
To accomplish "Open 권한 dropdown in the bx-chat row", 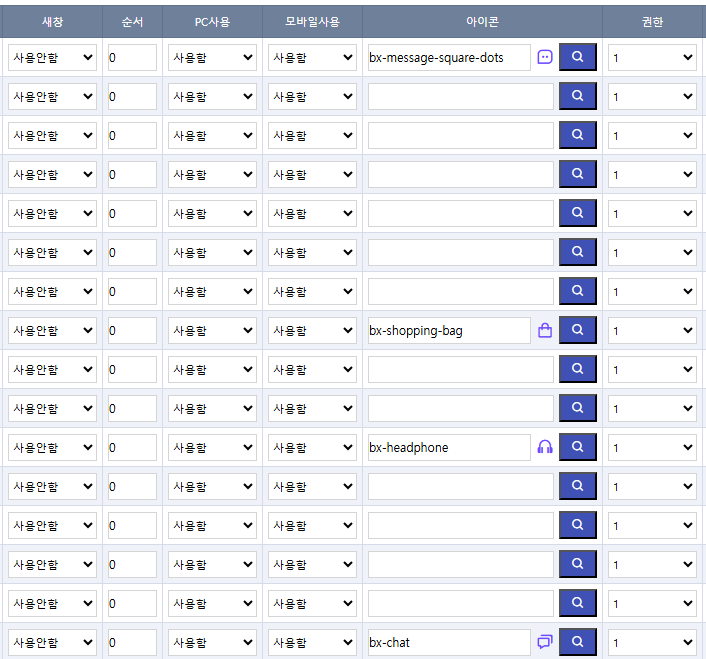I will [x=652, y=643].
